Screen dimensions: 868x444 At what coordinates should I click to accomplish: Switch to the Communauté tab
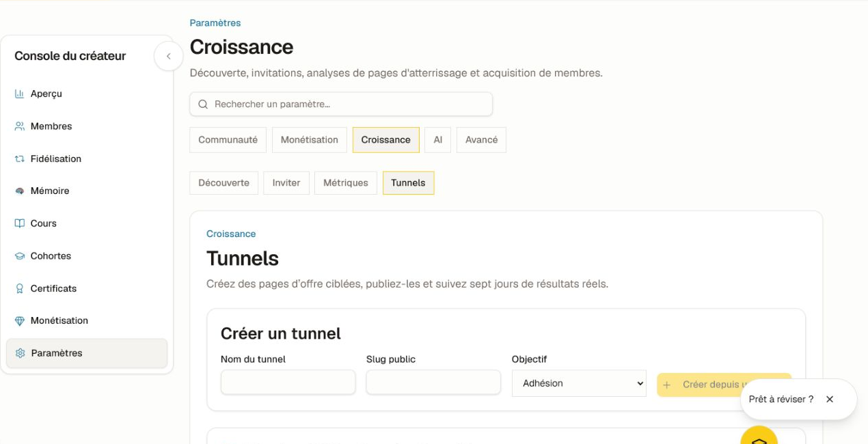pyautogui.click(x=228, y=140)
